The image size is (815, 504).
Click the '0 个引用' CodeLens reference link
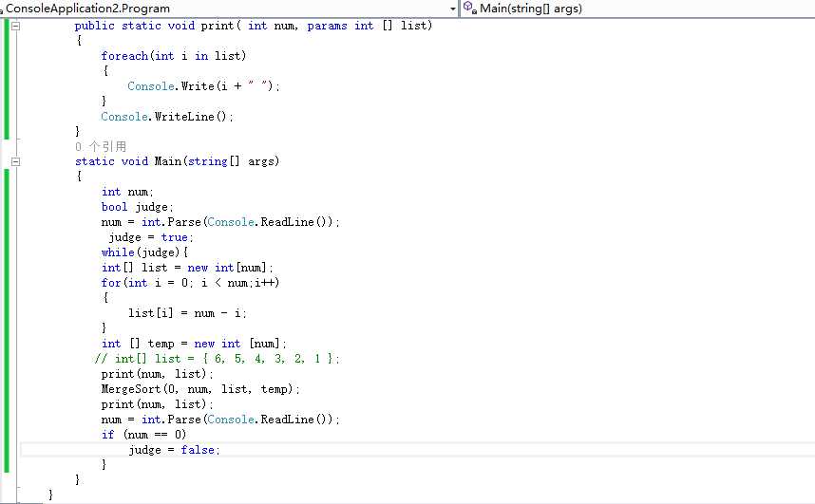(101, 146)
